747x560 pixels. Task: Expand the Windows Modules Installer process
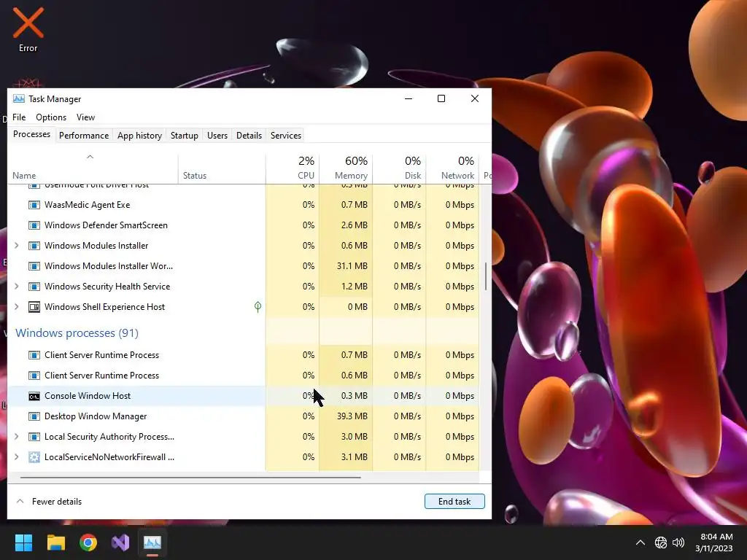click(x=17, y=246)
